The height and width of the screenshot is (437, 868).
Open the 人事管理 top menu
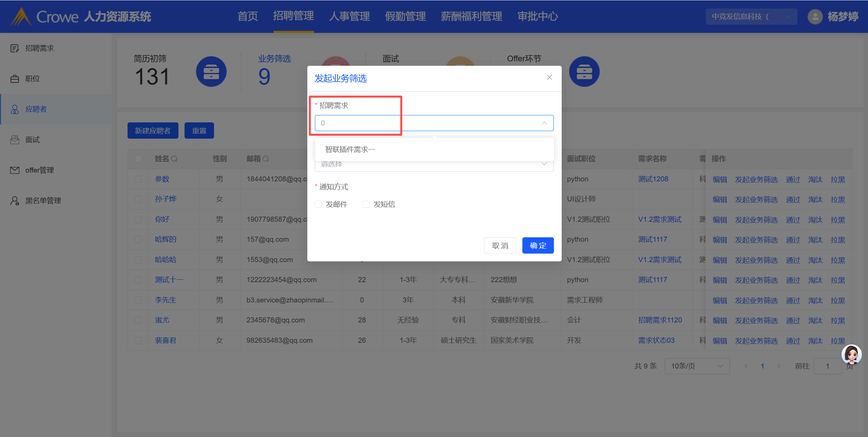[349, 16]
